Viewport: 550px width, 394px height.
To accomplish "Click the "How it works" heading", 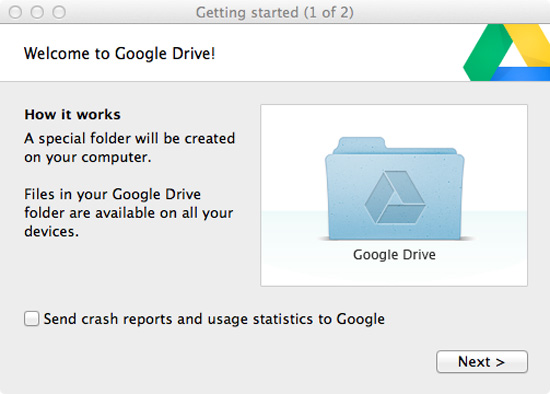I will coord(72,114).
